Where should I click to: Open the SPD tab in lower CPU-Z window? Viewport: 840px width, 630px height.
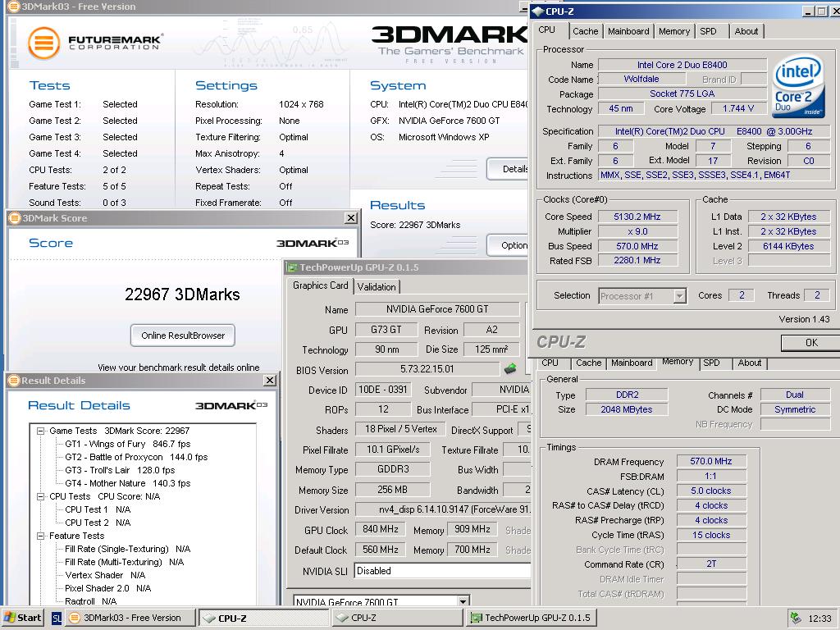click(711, 363)
